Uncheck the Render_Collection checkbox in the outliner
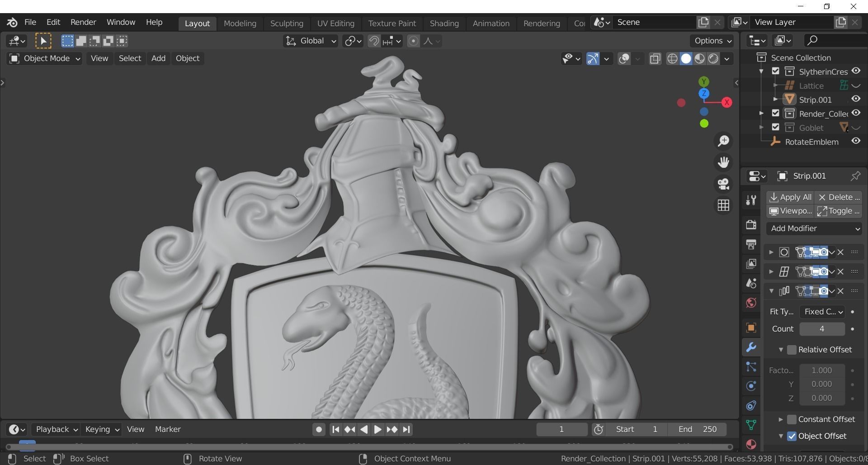The height and width of the screenshot is (465, 868). 775,113
